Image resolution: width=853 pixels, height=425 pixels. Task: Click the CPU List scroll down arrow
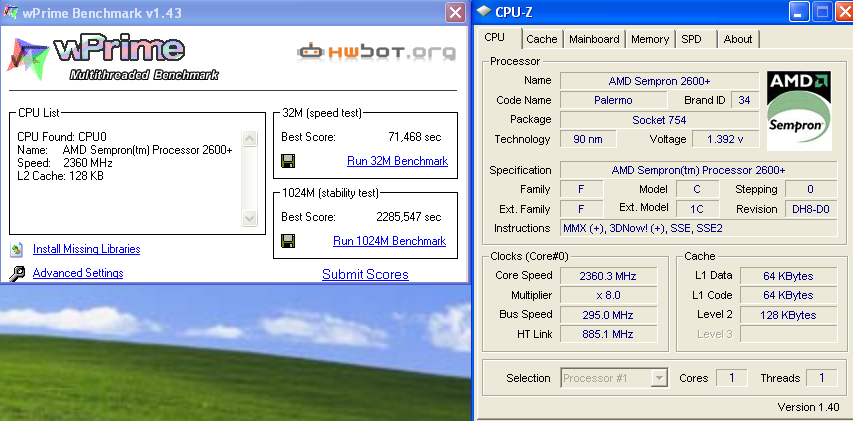(x=249, y=219)
